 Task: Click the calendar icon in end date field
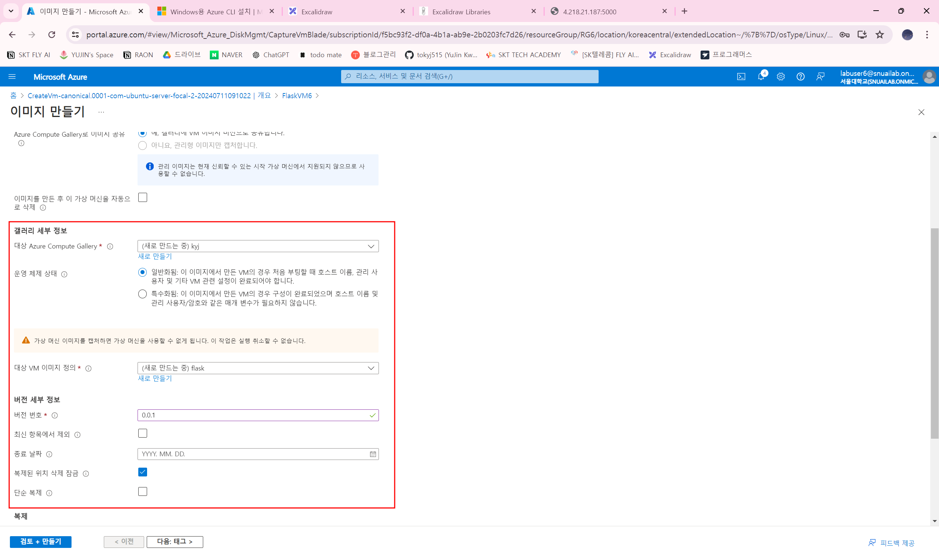click(373, 454)
